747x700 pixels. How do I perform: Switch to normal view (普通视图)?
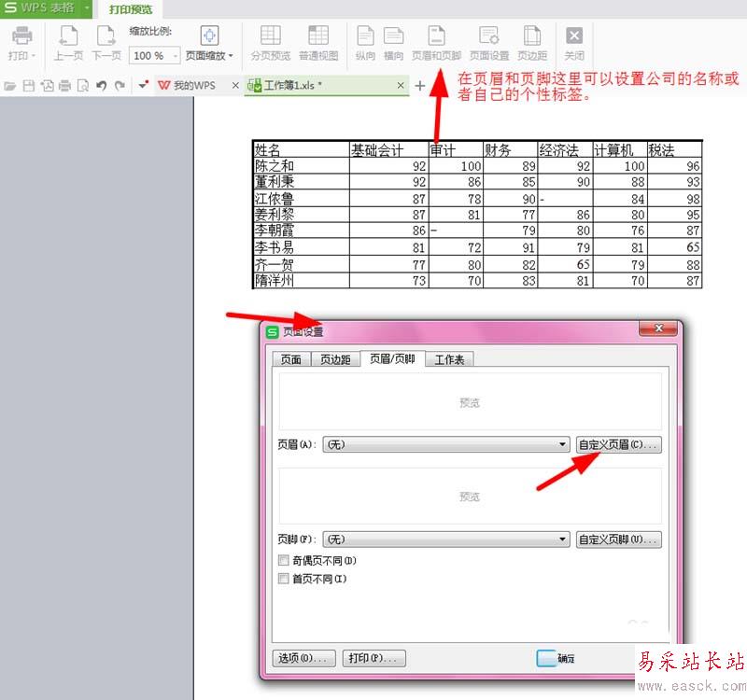coord(318,43)
